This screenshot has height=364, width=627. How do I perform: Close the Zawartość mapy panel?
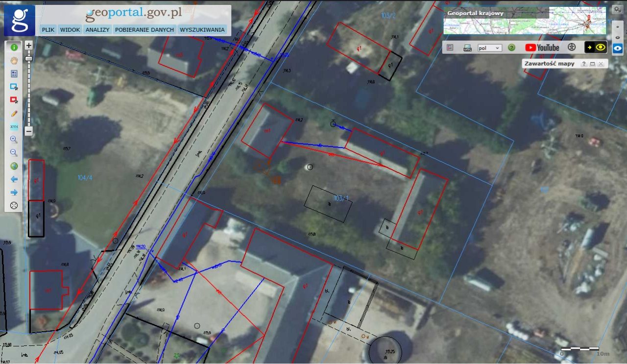click(x=601, y=64)
